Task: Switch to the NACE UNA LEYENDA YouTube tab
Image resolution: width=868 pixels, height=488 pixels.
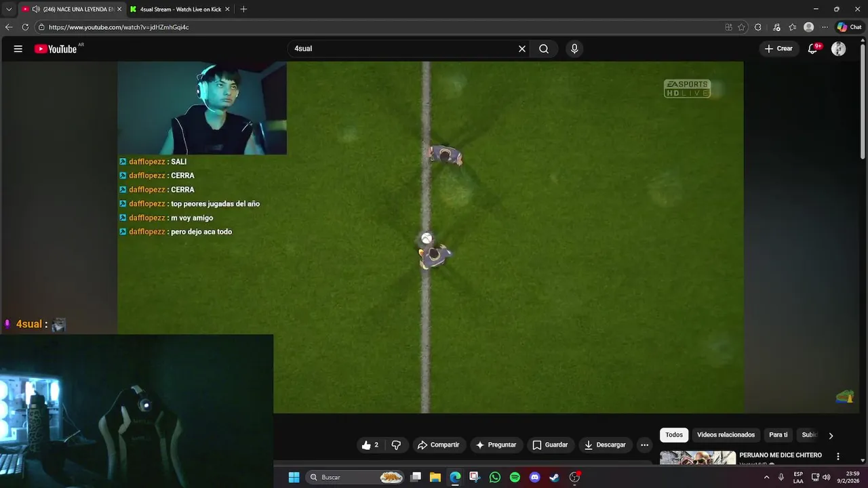Action: point(71,9)
